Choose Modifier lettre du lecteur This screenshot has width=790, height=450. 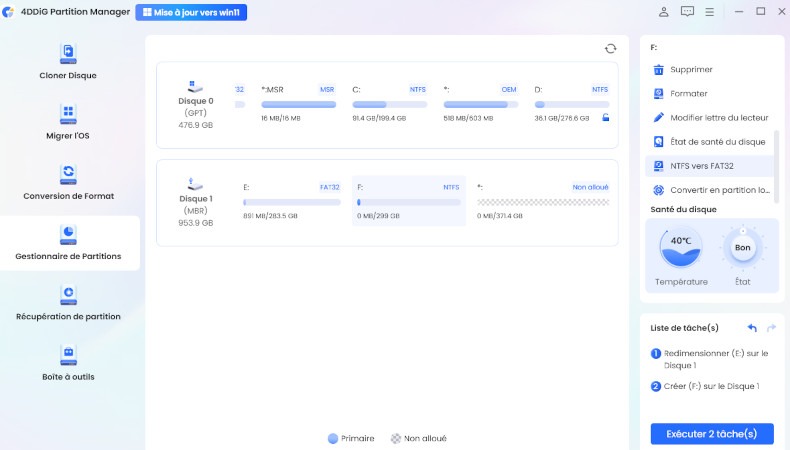click(x=709, y=117)
